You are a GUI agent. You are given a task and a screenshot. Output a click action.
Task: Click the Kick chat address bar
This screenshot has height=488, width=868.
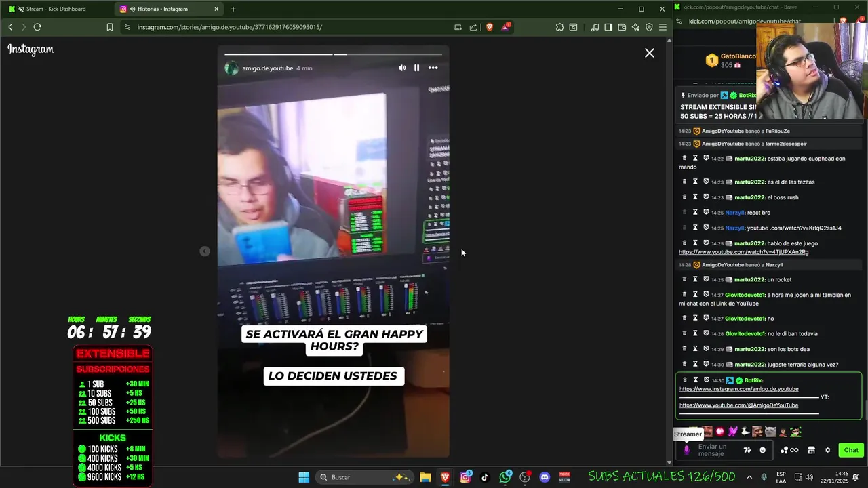pos(745,21)
